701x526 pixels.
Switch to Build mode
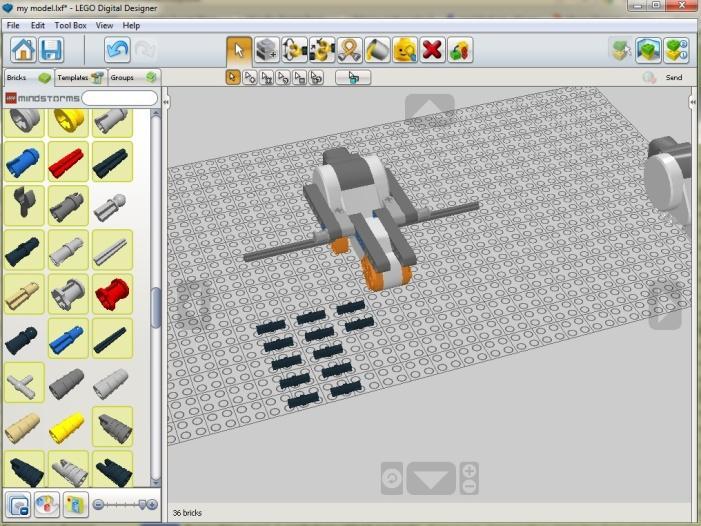point(621,50)
